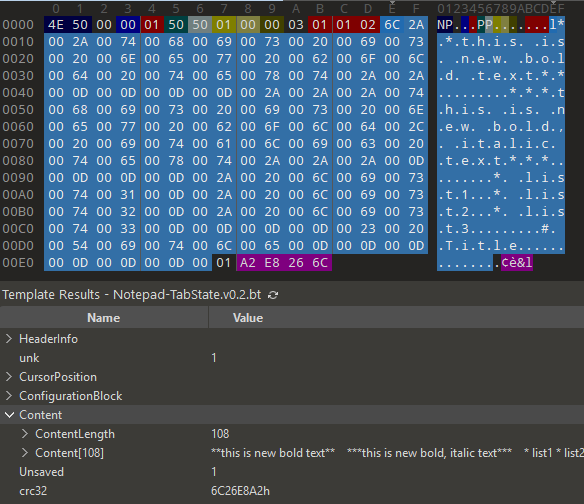Click the purple E8 byte in row 00E0

[272, 263]
